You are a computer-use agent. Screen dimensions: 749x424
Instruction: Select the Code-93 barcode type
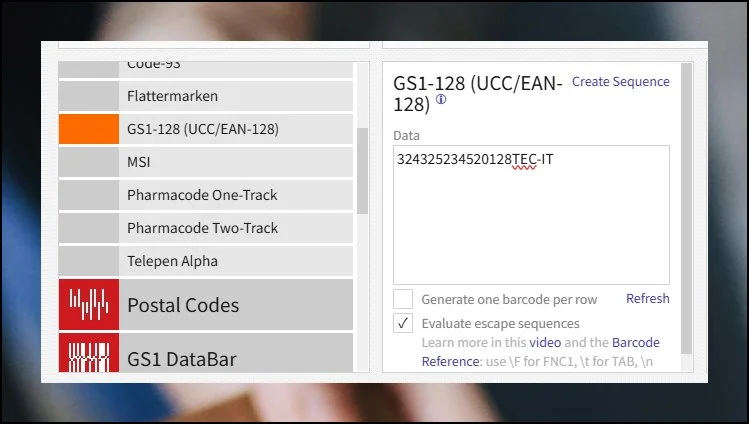[x=154, y=66]
